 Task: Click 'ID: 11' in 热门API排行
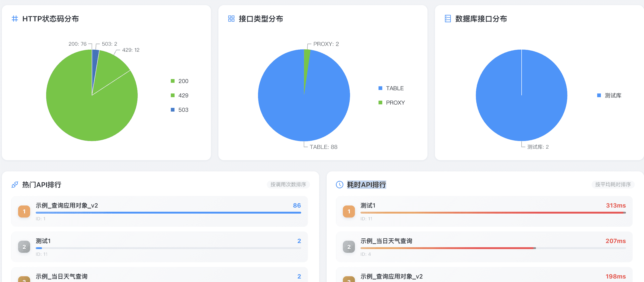[x=41, y=254]
